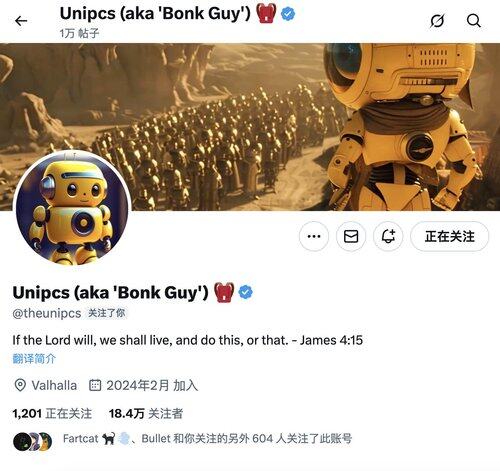Open the yellow robot profile picture
Viewport: 500px width, 471px height.
pos(71,208)
